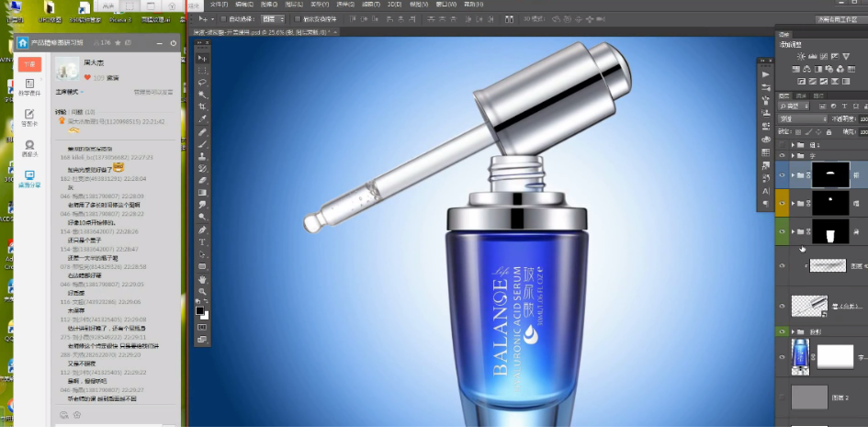Image resolution: width=868 pixels, height=448 pixels.
Task: Hide the smart object dropper layer
Action: (783, 306)
